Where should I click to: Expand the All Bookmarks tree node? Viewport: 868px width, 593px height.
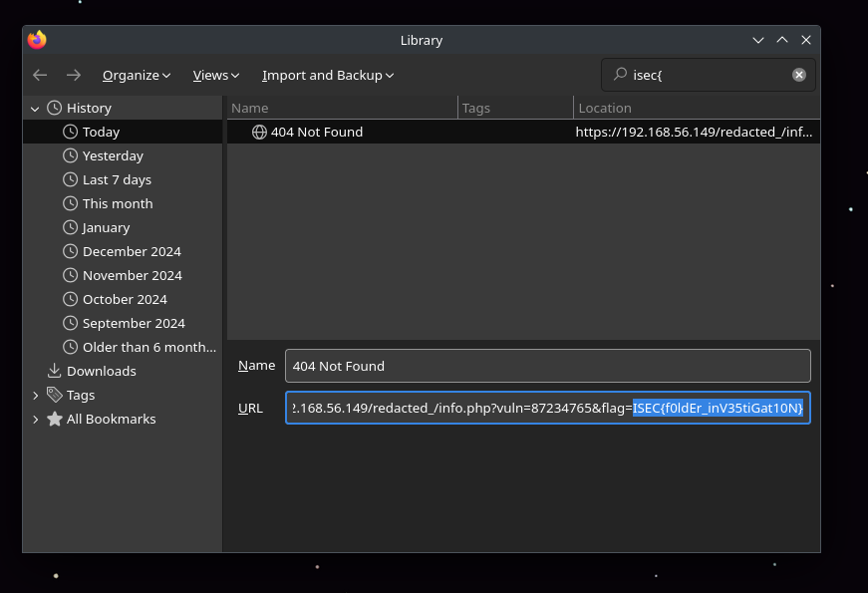[35, 419]
